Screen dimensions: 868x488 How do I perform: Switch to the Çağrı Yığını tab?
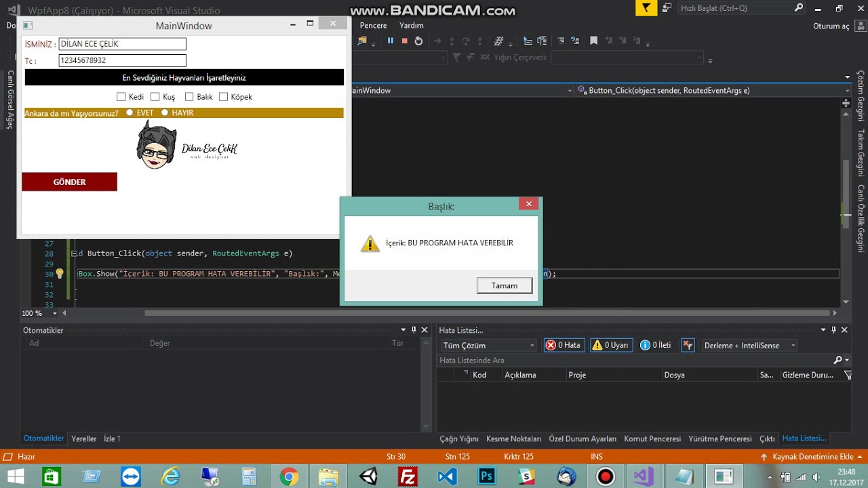click(x=459, y=439)
